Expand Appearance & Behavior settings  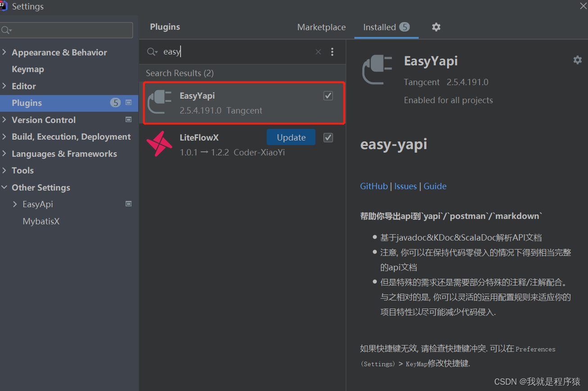4,52
